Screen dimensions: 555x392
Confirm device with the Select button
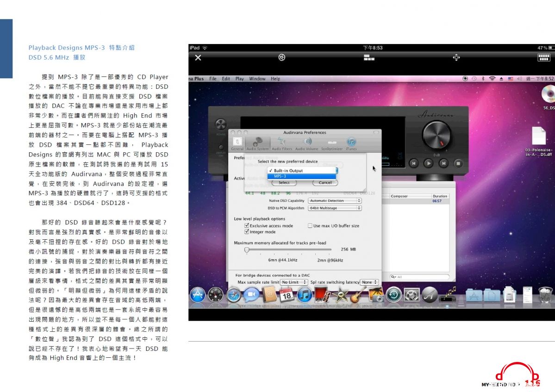pyautogui.click(x=284, y=182)
